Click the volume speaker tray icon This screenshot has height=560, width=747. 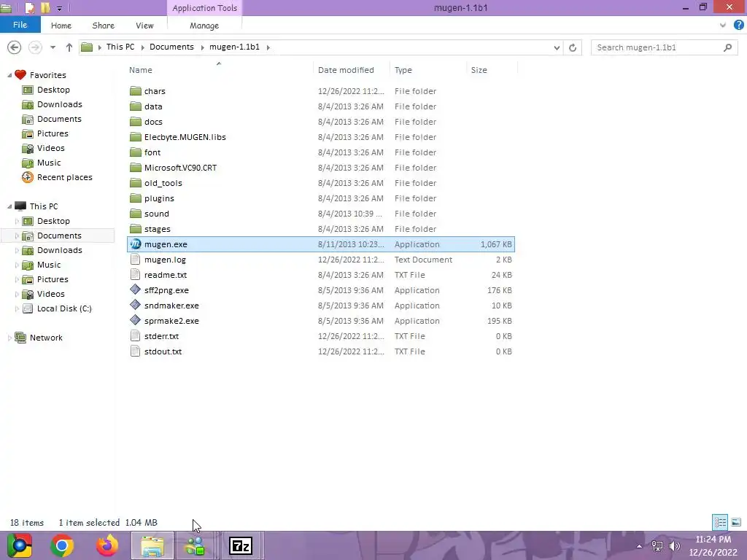tap(675, 545)
